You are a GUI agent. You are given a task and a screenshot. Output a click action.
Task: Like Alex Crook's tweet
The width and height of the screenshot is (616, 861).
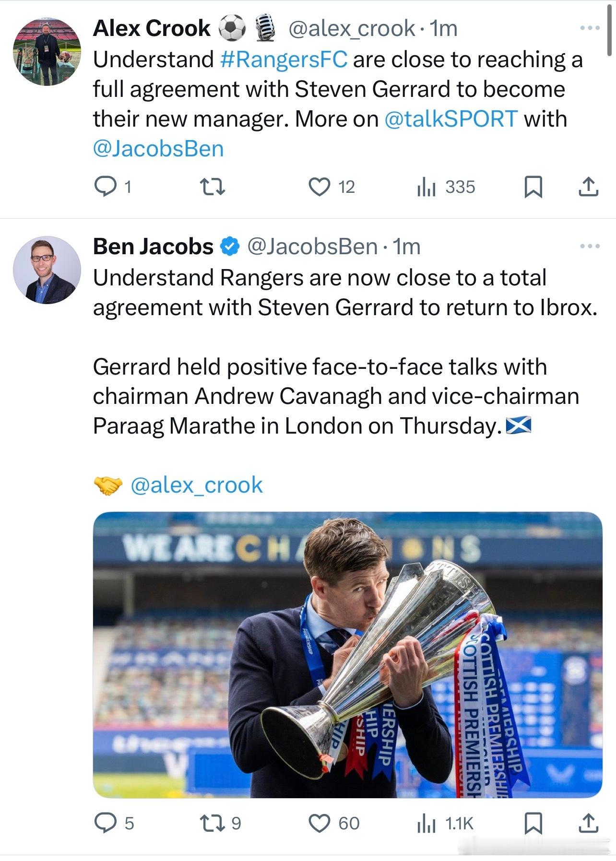click(319, 187)
